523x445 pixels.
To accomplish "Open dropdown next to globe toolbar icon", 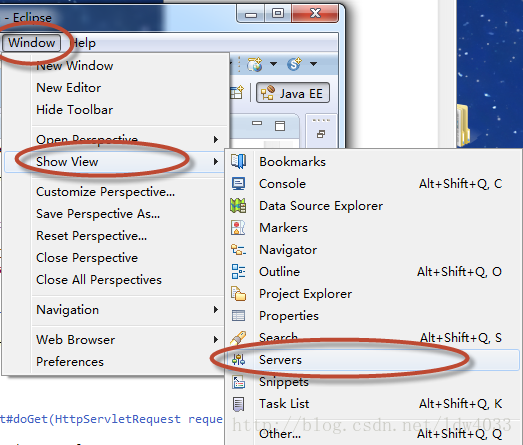I will coord(274,64).
